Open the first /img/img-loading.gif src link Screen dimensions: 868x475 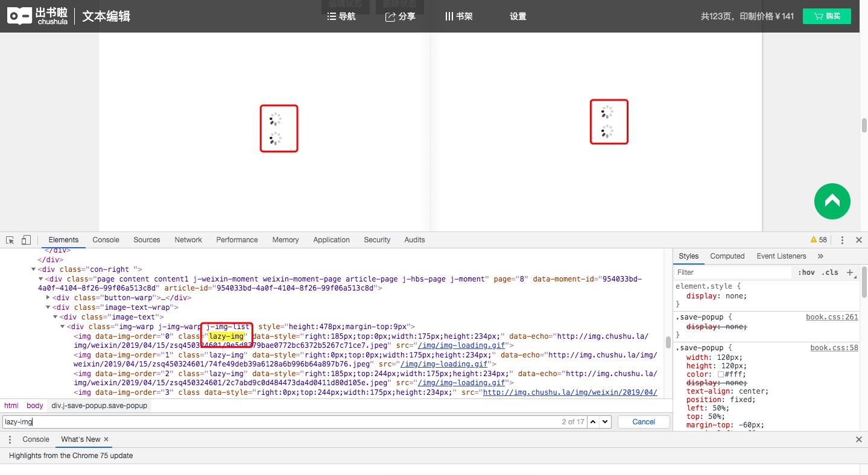(461, 345)
